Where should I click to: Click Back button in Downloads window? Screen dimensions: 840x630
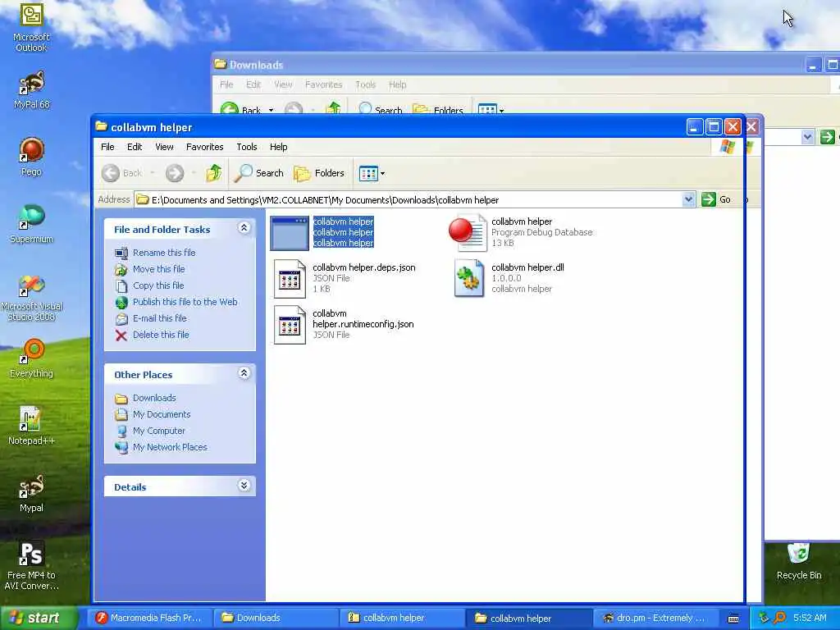click(x=240, y=110)
